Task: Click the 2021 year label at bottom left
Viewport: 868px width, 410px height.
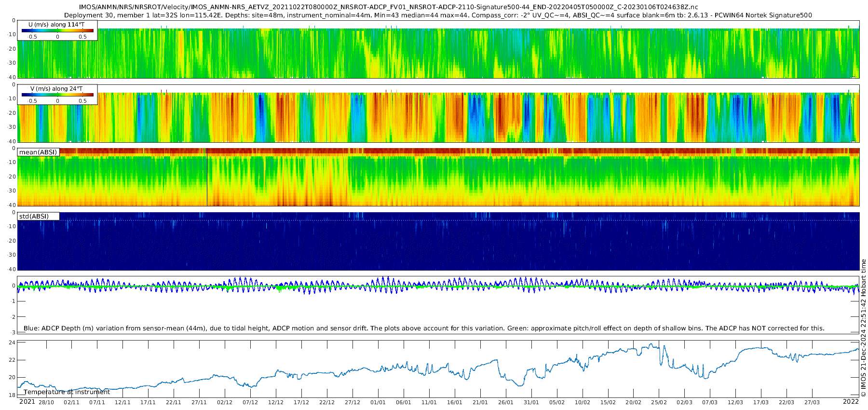Action: pos(27,402)
